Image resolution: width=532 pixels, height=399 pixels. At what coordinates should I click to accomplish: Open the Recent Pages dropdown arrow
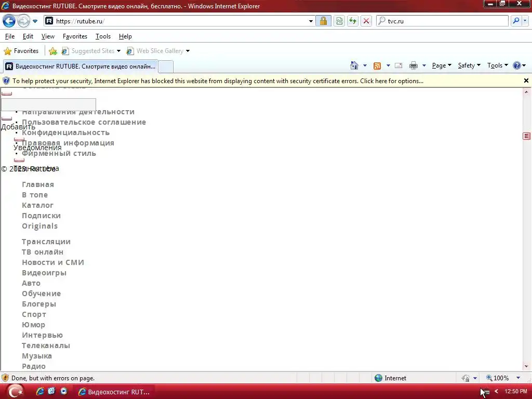tap(35, 21)
